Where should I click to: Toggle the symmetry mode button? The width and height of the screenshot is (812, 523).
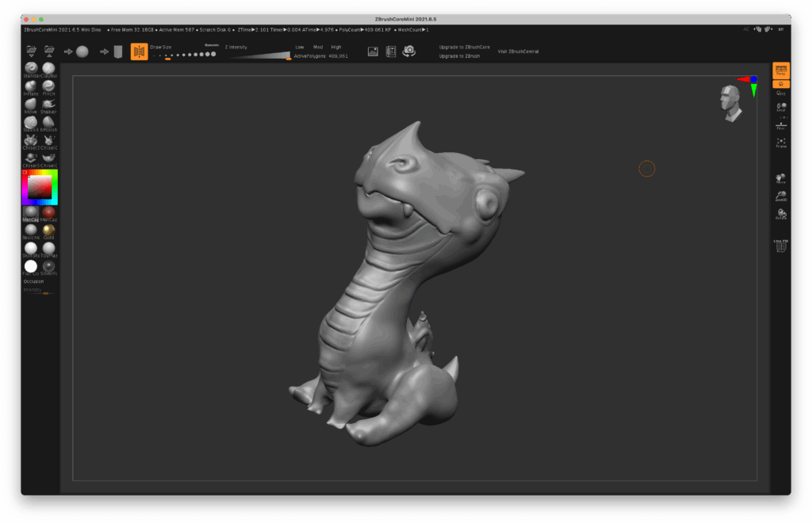click(x=139, y=52)
